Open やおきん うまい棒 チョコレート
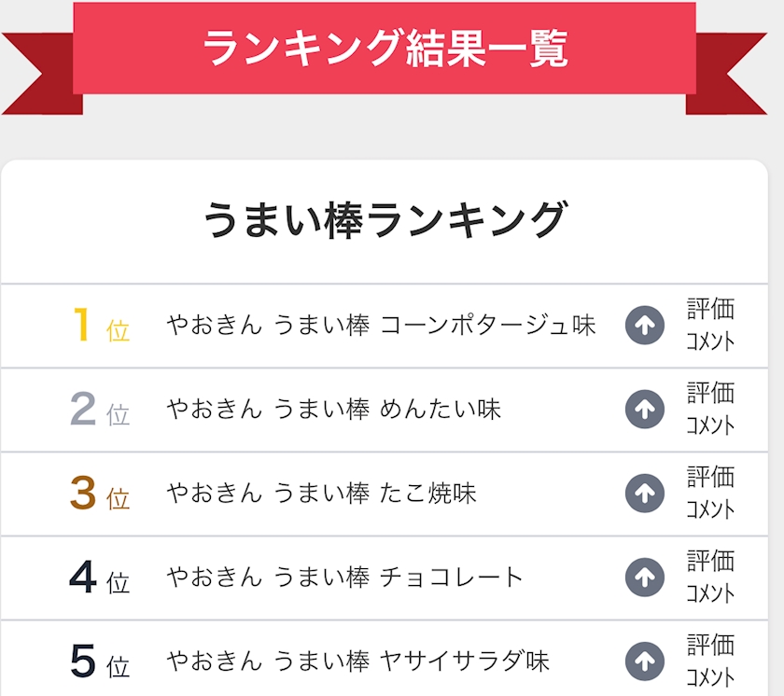The image size is (784, 696). tap(345, 578)
